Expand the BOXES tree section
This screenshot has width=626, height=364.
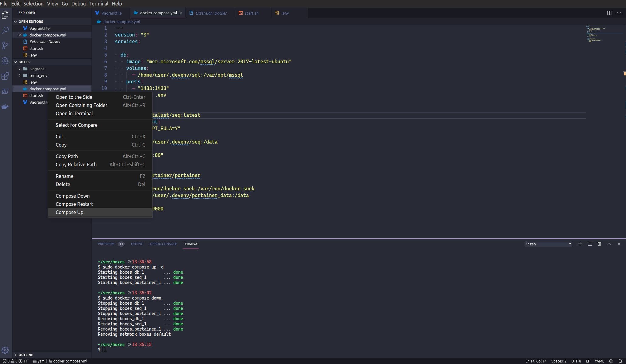click(x=15, y=61)
